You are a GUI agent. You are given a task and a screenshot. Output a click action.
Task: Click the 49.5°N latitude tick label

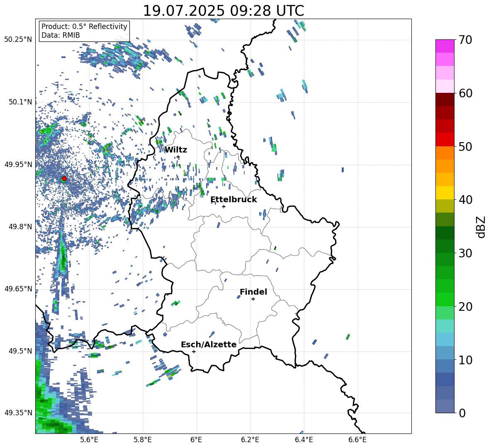pyautogui.click(x=20, y=351)
